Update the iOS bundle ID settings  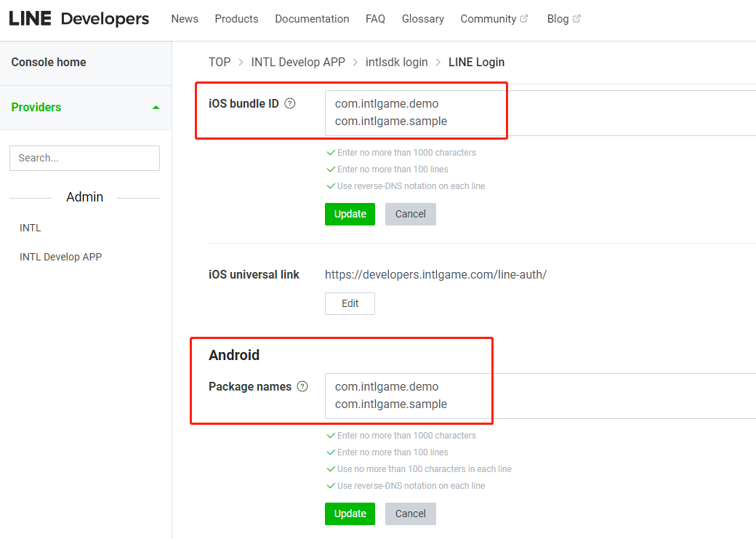350,214
